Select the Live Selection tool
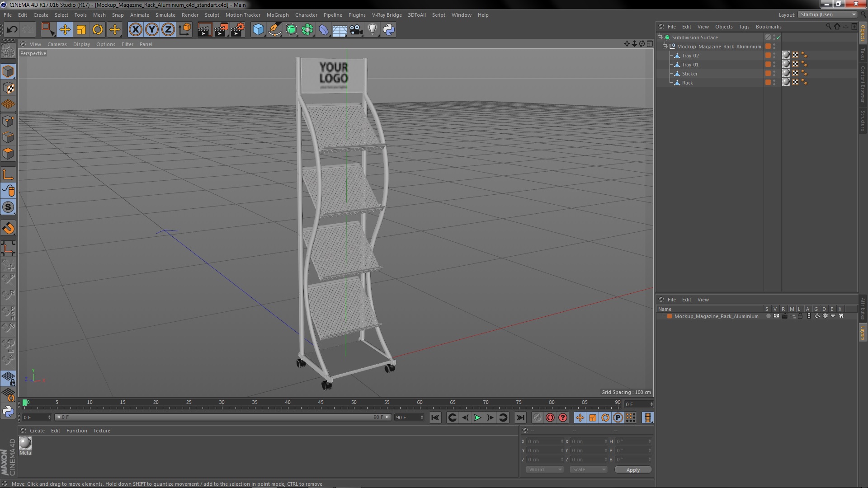Image resolution: width=868 pixels, height=488 pixels. [48, 30]
